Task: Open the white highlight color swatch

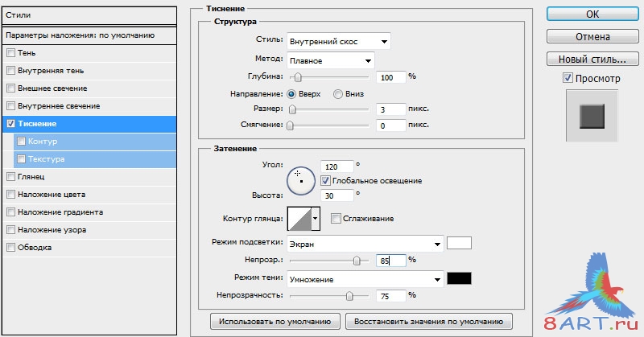Action: pyautogui.click(x=459, y=243)
